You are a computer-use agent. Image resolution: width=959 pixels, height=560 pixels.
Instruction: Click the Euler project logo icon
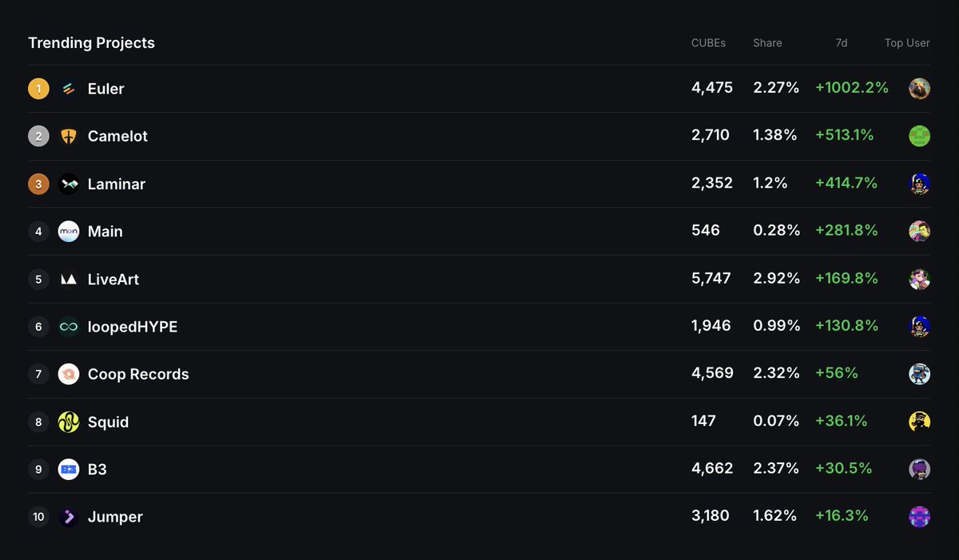[69, 89]
